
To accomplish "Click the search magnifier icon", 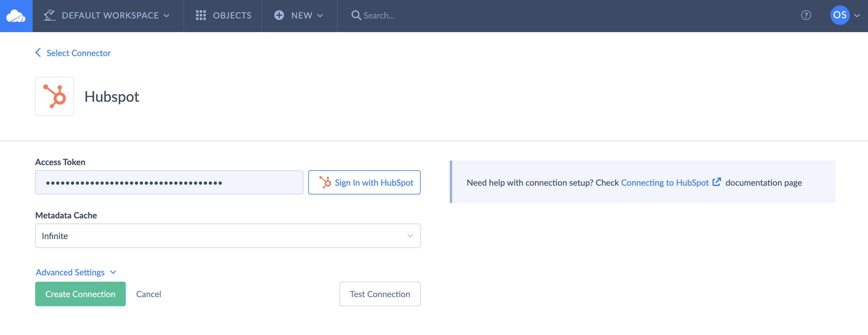I will (x=356, y=15).
